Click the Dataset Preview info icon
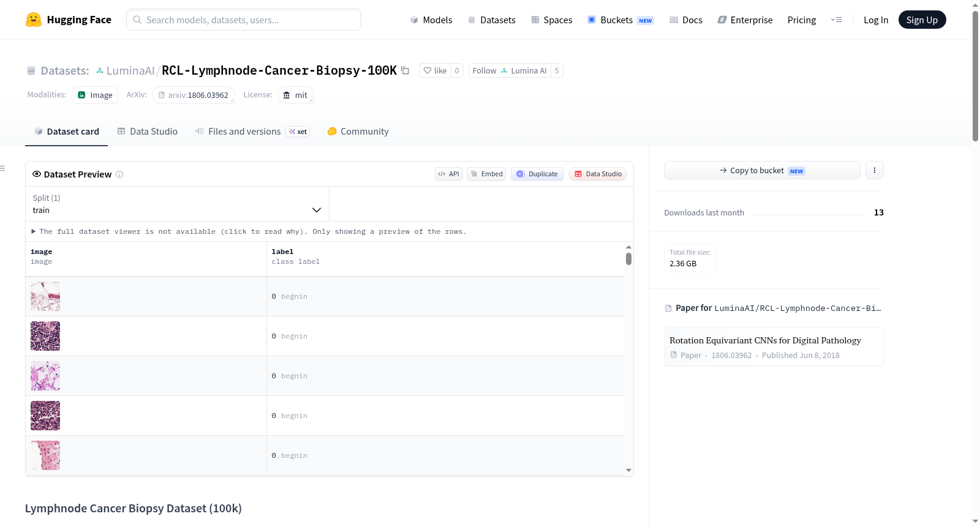Image resolution: width=980 pixels, height=527 pixels. tap(119, 174)
